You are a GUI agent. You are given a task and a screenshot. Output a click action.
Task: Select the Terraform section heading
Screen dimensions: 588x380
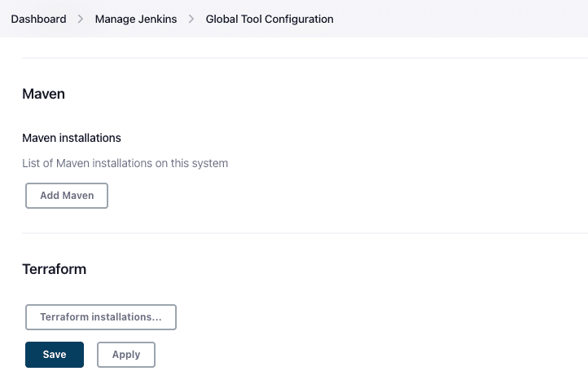click(x=55, y=269)
